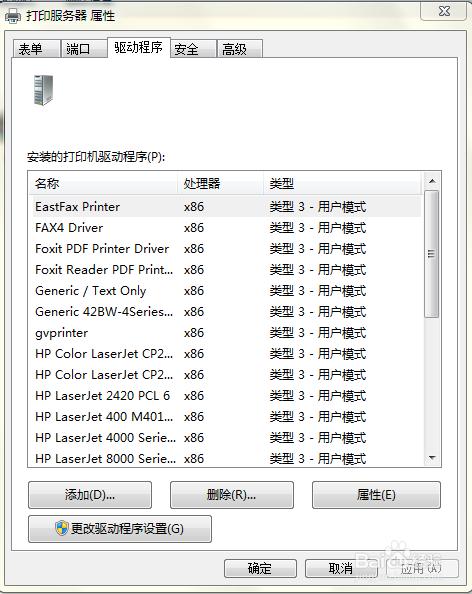This screenshot has height=594, width=472.
Task: Click 更改驱动程序设置(G) shield button
Action: (120, 529)
